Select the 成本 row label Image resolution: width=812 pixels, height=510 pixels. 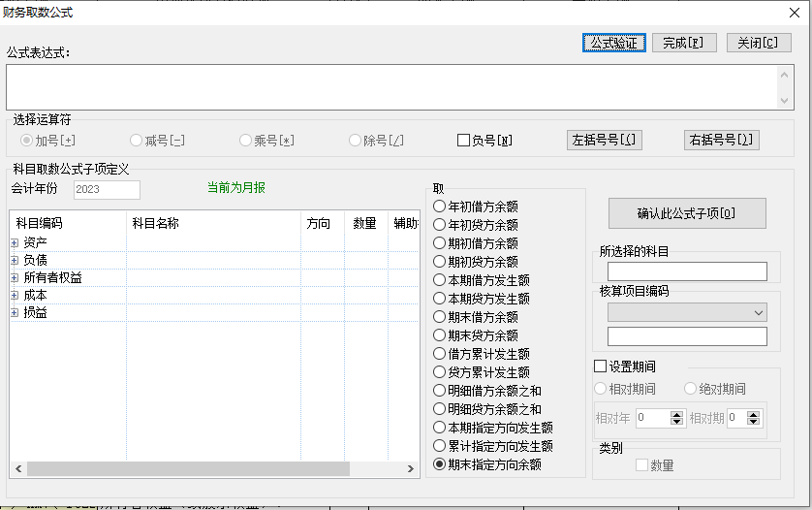35,296
